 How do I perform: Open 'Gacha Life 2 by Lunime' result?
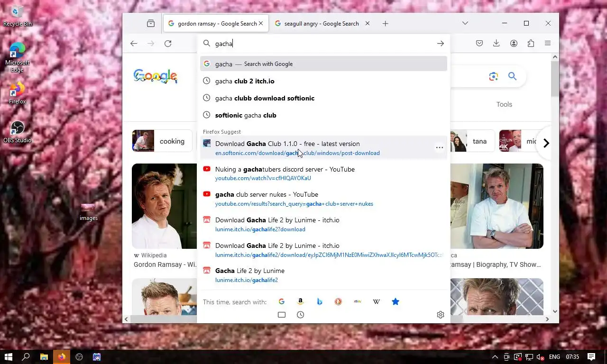[x=323, y=275]
